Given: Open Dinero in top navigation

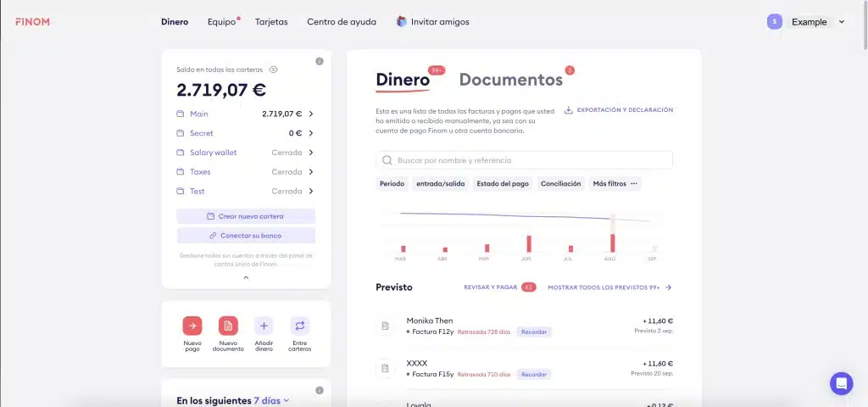Looking at the screenshot, I should pyautogui.click(x=175, y=22).
